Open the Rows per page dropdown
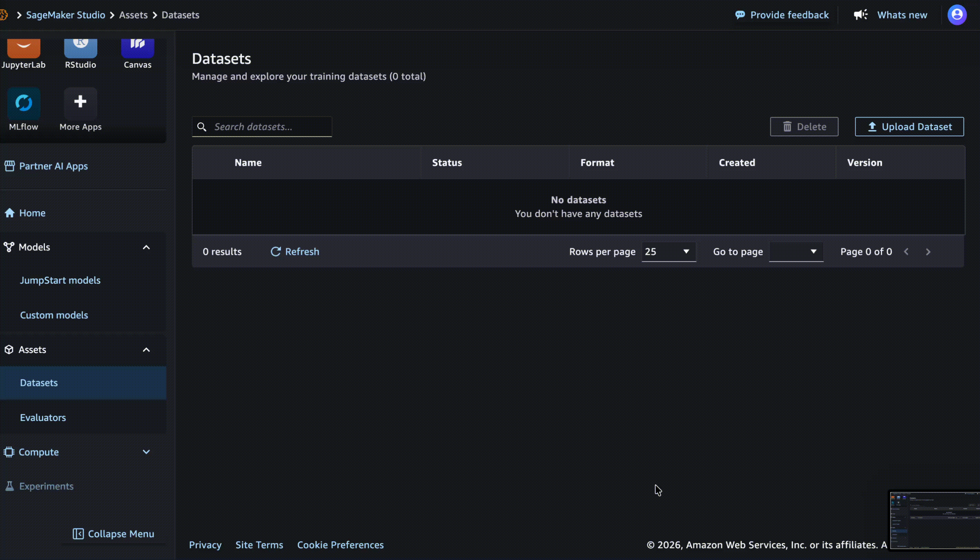Image resolution: width=980 pixels, height=560 pixels. 669,252
